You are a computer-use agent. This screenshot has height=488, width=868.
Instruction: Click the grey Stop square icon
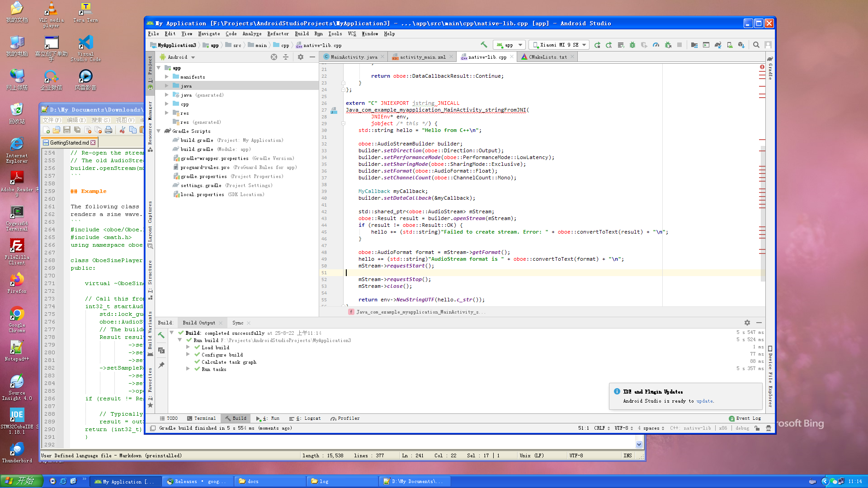point(679,45)
